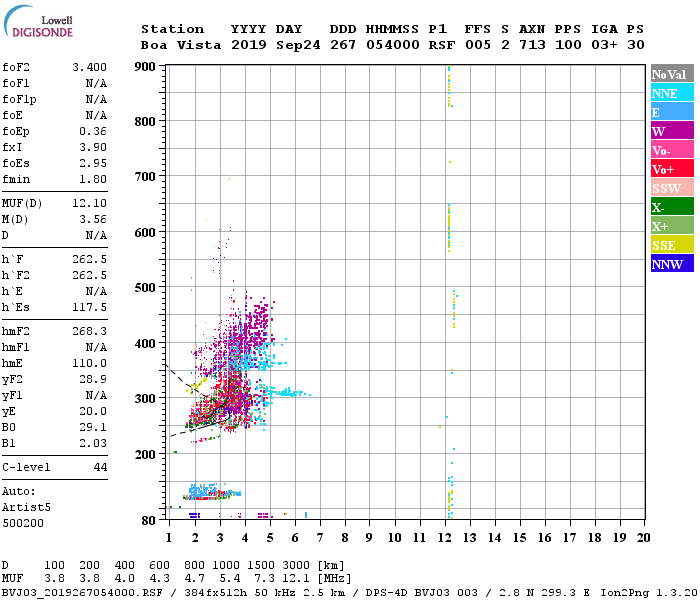The width and height of the screenshot is (700, 600).
Task: Click the foF2 value 3.400
Action: 90,67
